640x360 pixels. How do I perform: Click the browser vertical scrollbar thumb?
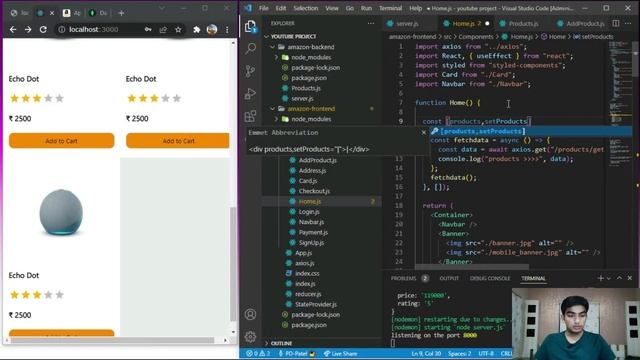tap(233, 264)
